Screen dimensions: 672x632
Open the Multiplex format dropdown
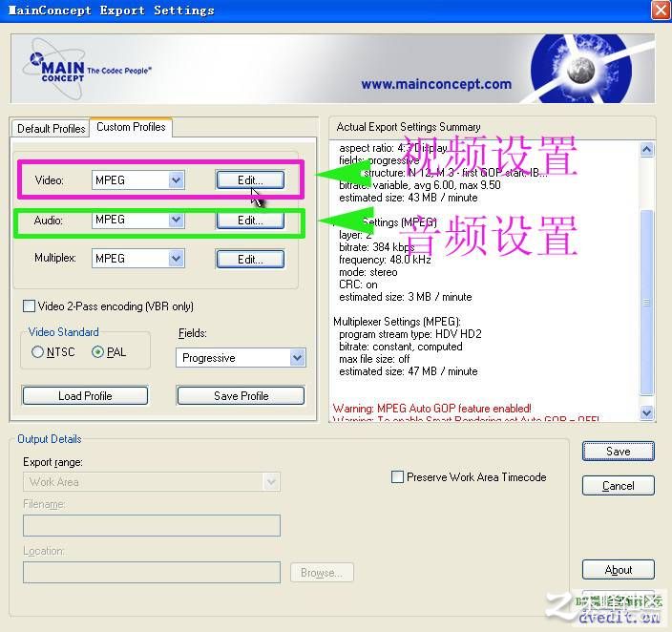click(177, 259)
